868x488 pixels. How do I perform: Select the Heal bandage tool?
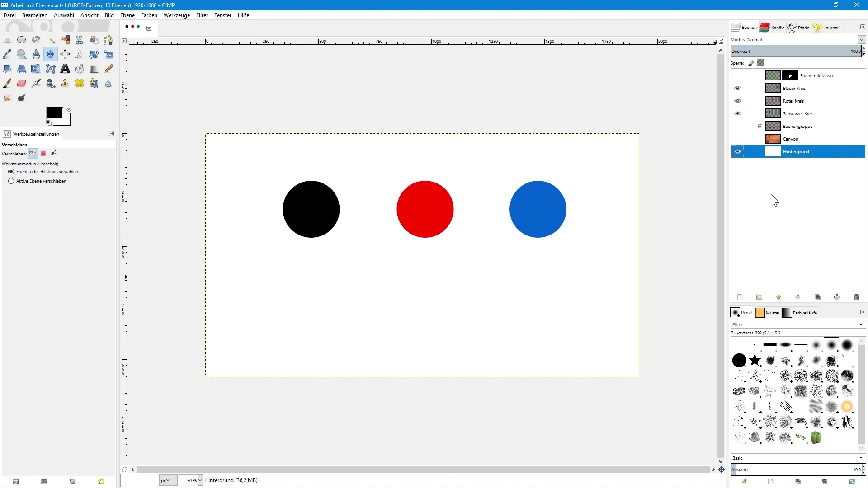coord(80,83)
